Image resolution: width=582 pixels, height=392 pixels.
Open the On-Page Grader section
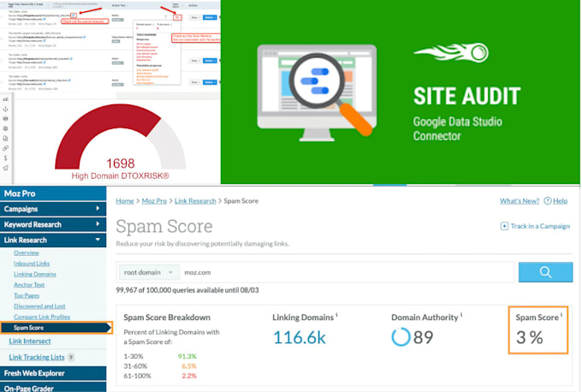click(x=53, y=387)
